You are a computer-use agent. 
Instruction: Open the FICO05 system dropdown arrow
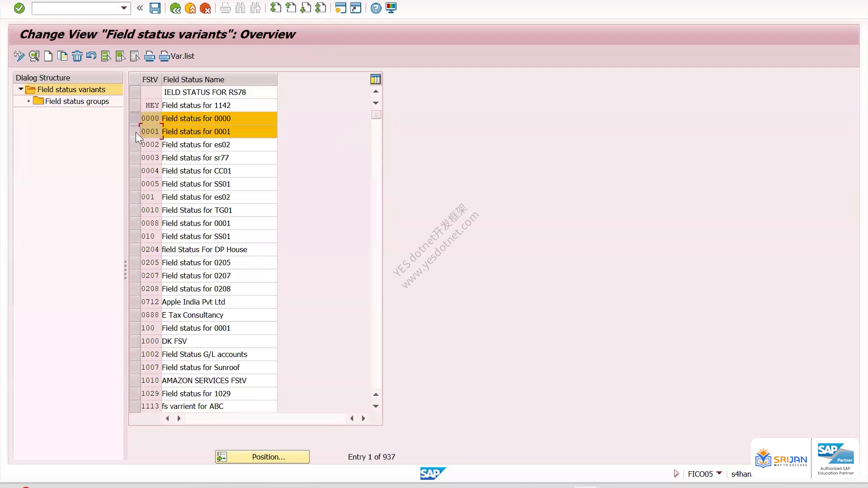[719, 473]
